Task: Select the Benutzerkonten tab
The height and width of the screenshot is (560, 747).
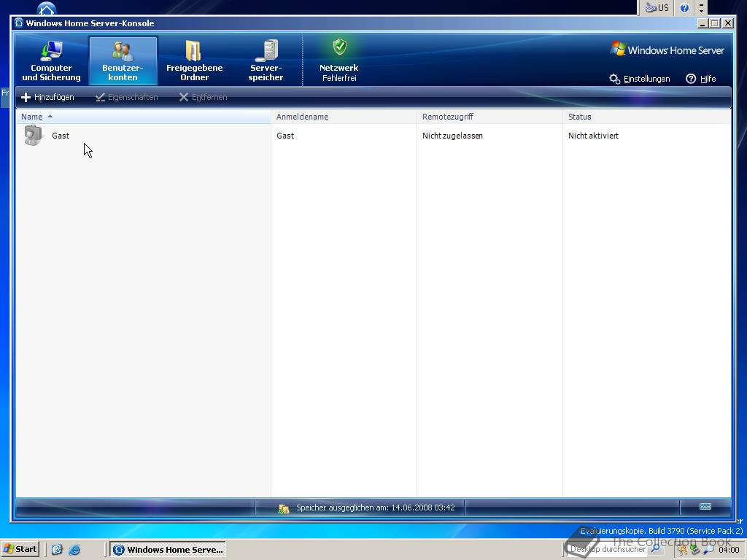Action: (x=123, y=61)
